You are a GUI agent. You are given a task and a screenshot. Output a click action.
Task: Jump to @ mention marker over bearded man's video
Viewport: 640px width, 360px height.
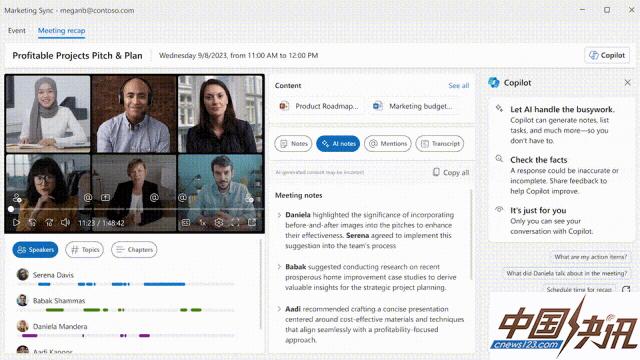pos(182,198)
